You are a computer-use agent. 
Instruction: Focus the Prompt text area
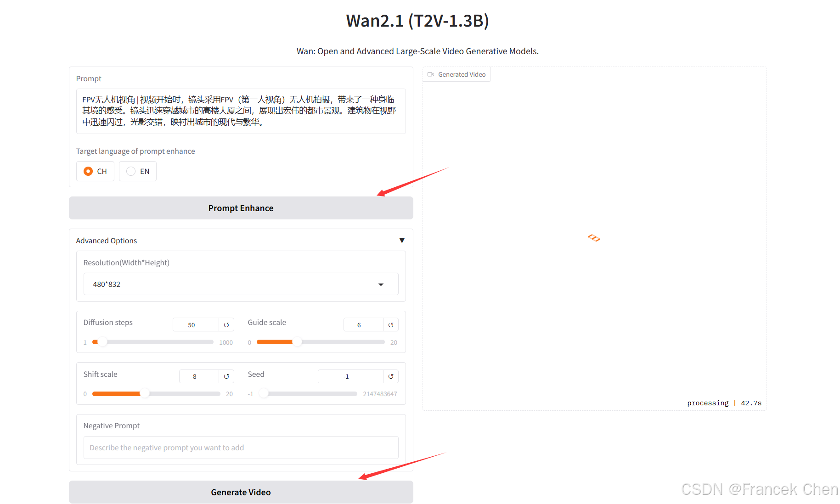point(241,111)
